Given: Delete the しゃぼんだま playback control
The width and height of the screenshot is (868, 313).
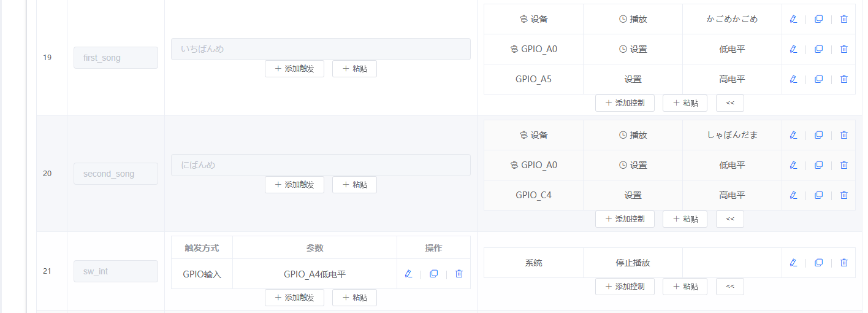Looking at the screenshot, I should click(844, 135).
